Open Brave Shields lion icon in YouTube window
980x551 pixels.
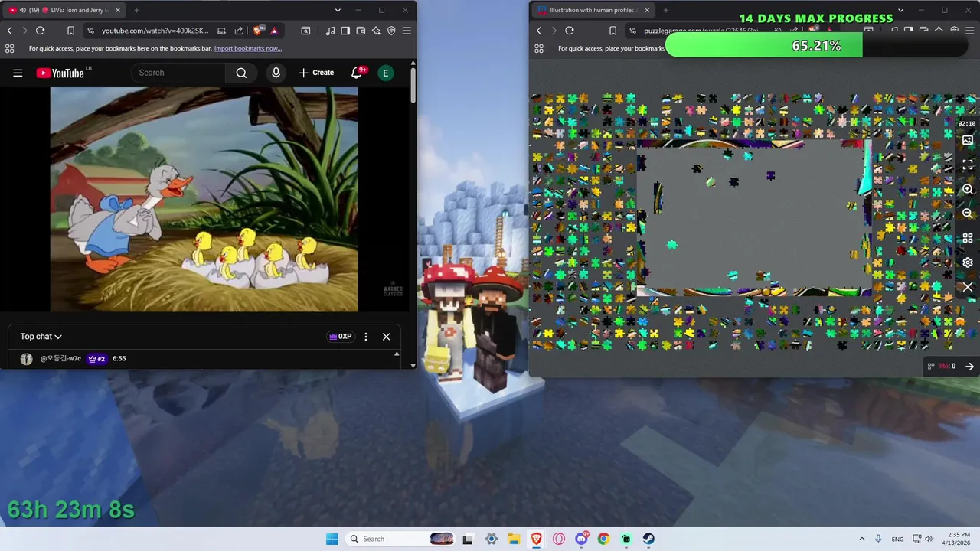258,31
